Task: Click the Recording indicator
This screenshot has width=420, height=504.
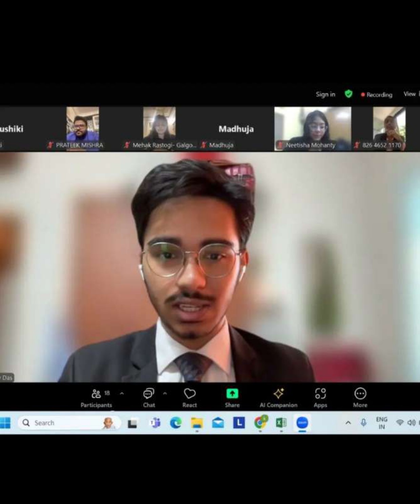Action: [x=377, y=95]
